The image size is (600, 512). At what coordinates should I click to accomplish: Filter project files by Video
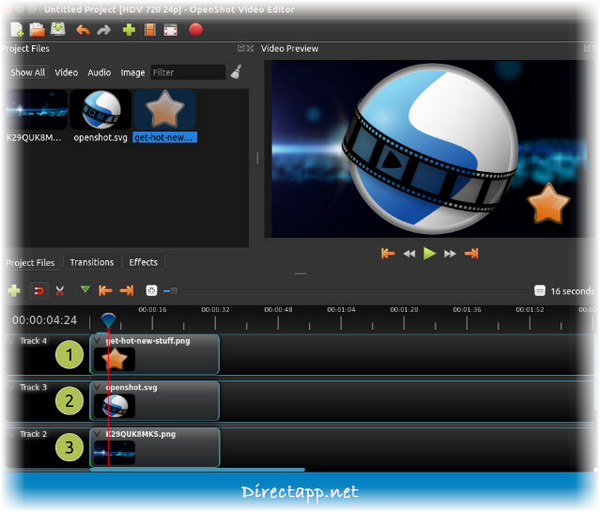click(66, 72)
